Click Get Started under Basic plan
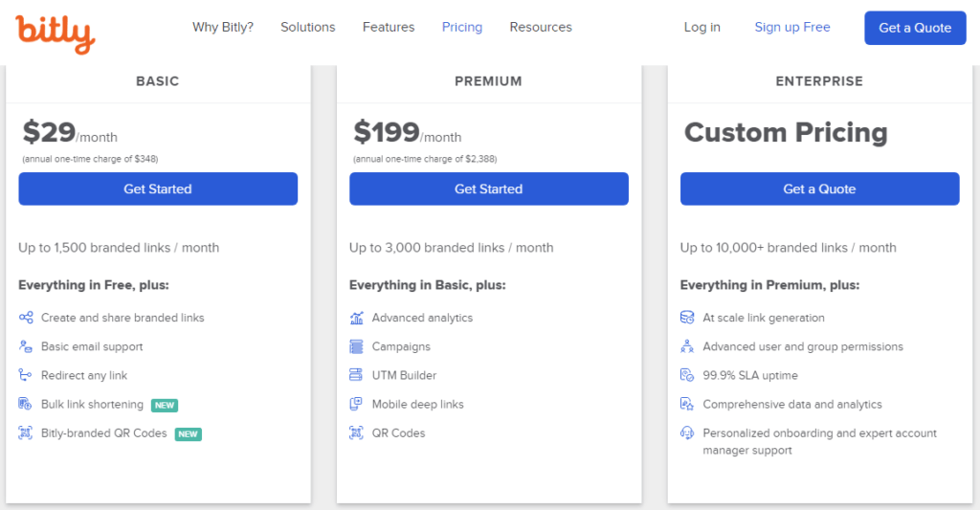980x510 pixels. 158,188
